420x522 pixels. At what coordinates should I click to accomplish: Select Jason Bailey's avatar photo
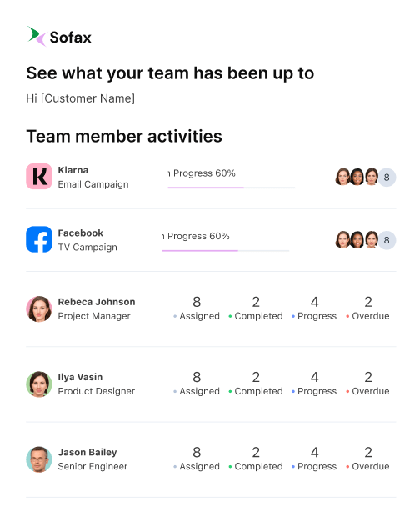(x=39, y=459)
